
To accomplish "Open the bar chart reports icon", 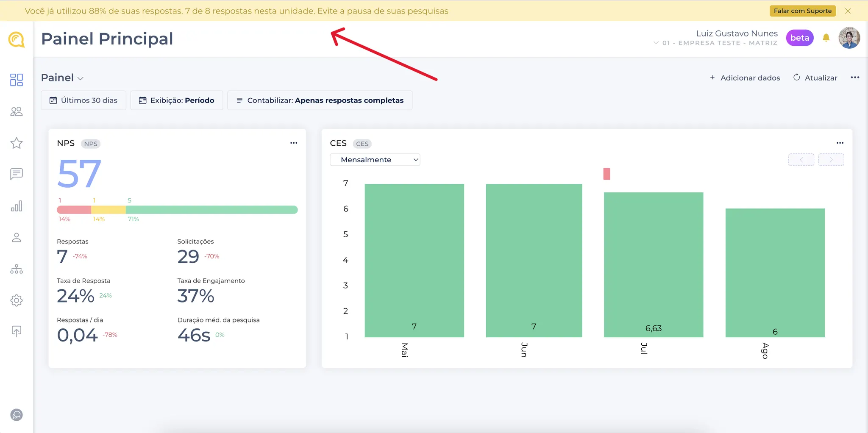I will click(17, 206).
